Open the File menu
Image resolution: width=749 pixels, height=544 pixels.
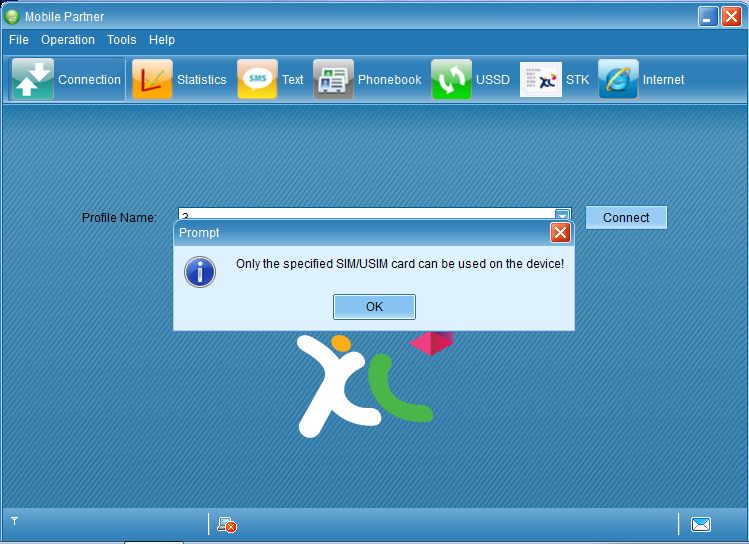[x=19, y=40]
